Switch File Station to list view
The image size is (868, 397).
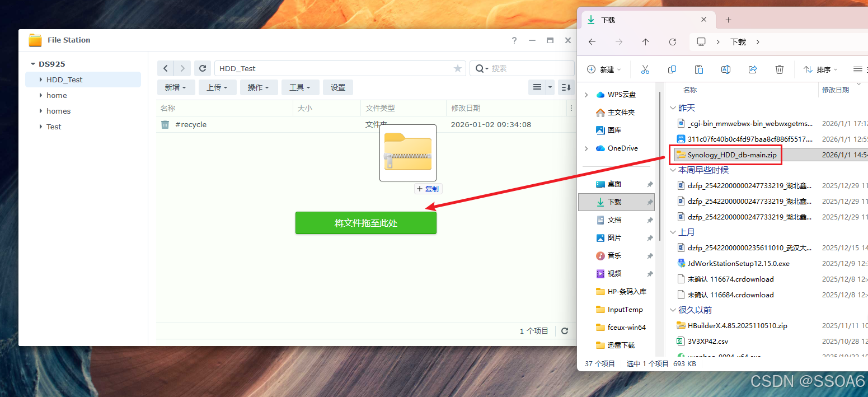coord(537,87)
